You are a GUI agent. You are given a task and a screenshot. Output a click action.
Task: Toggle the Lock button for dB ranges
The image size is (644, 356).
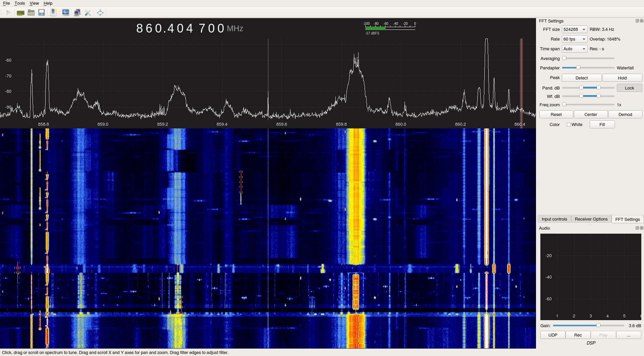[x=629, y=88]
